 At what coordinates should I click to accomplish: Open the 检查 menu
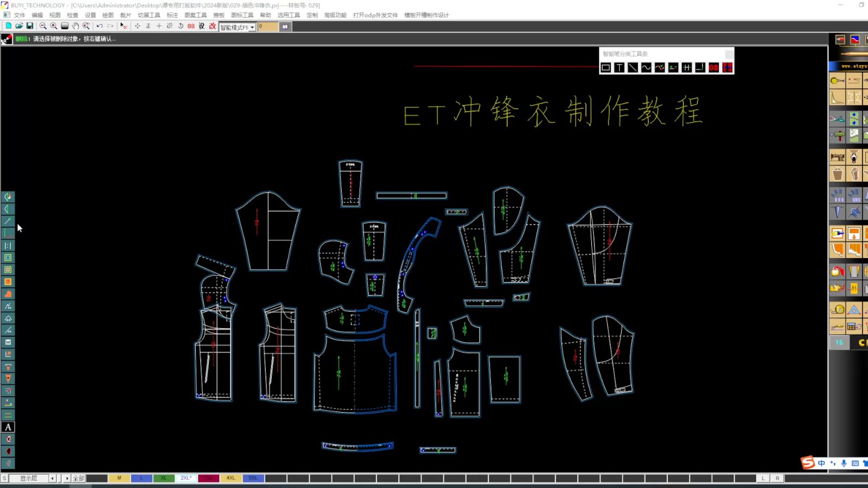(x=73, y=15)
